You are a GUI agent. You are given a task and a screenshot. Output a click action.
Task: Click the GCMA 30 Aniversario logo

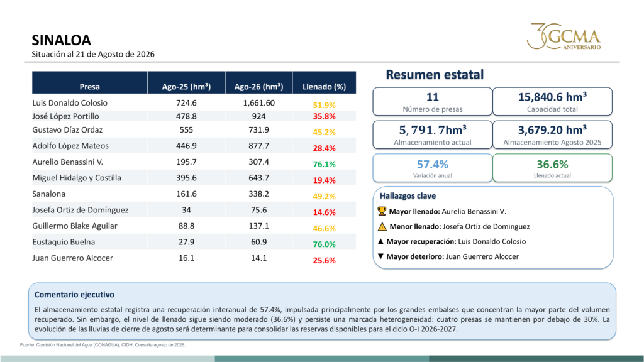pyautogui.click(x=564, y=36)
